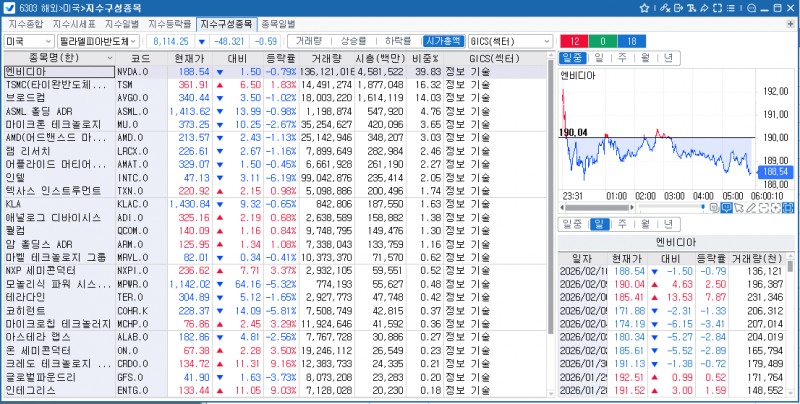The width and height of the screenshot is (800, 404).
Task: Set lower table period to 년
Action: tap(668, 224)
